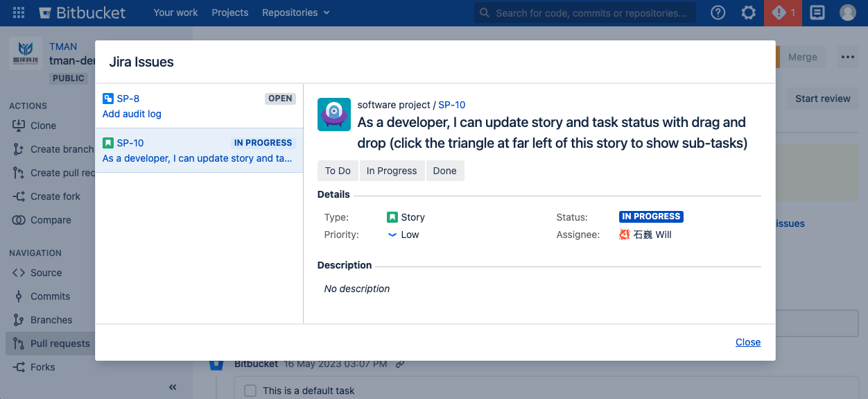
Task: Select SP-10 issue in the list
Action: coord(199,151)
